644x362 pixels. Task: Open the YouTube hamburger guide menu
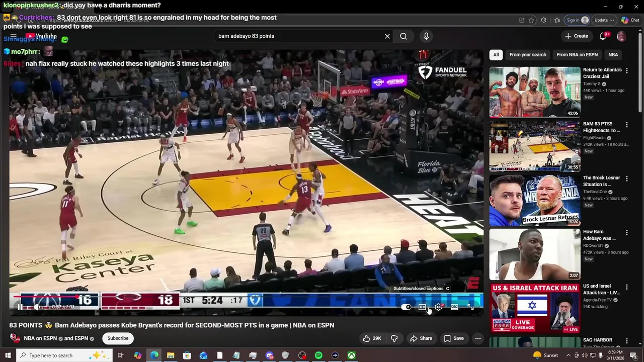14,36
